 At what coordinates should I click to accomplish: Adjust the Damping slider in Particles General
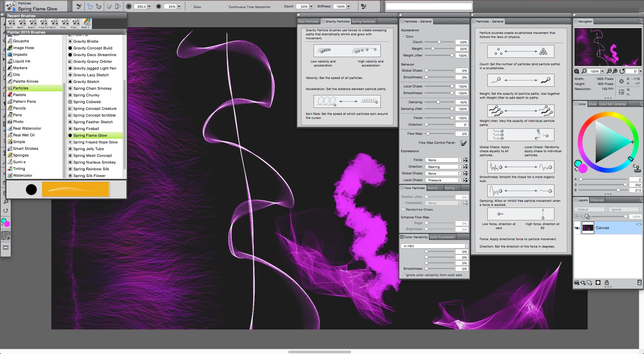click(439, 102)
